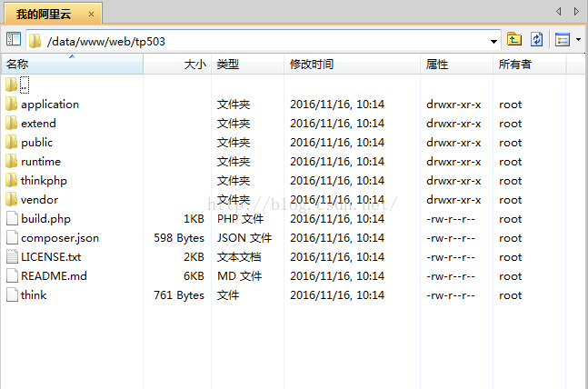Toggle the folder tree panel icon
The width and height of the screenshot is (588, 389).
pyautogui.click(x=14, y=39)
